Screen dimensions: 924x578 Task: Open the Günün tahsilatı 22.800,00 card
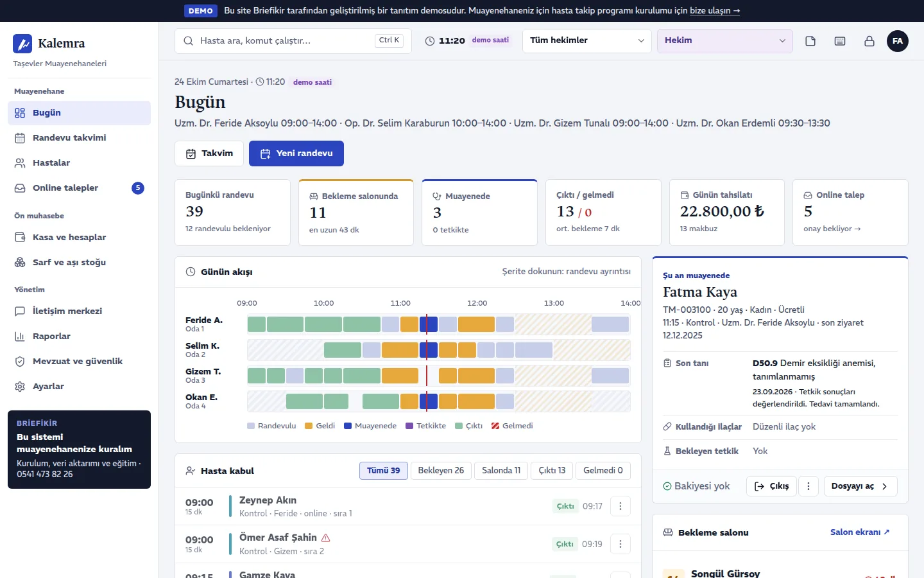(727, 213)
